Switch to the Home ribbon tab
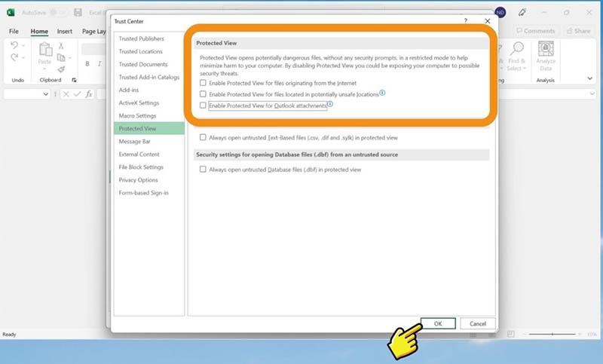Image resolution: width=603 pixels, height=364 pixels. click(x=39, y=31)
